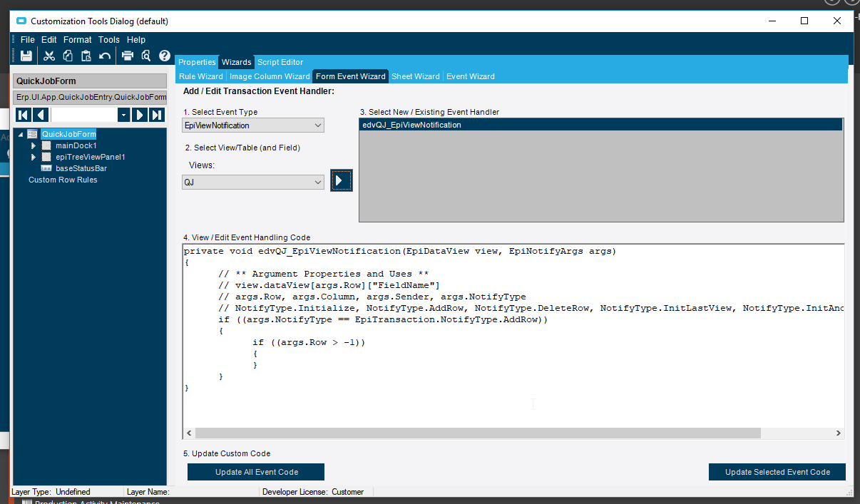
Task: Open the Rule Wizard sub-tab
Action: (x=201, y=76)
